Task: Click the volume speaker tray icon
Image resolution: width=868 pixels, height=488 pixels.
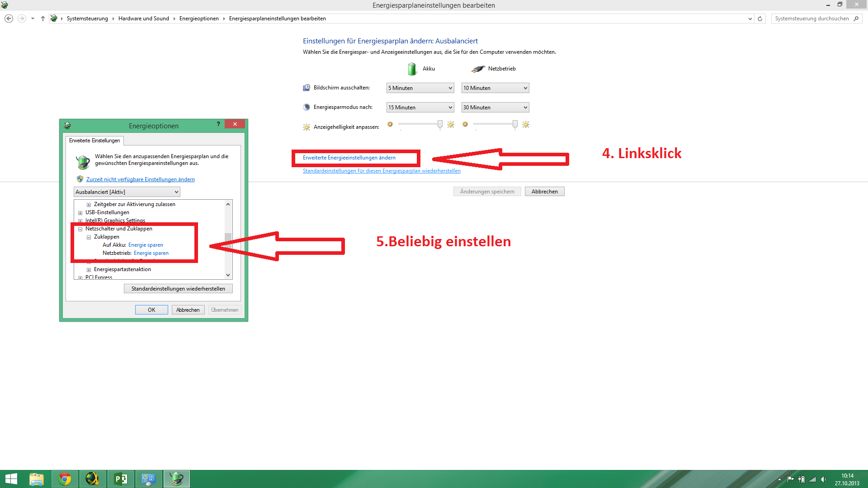Action: click(823, 479)
